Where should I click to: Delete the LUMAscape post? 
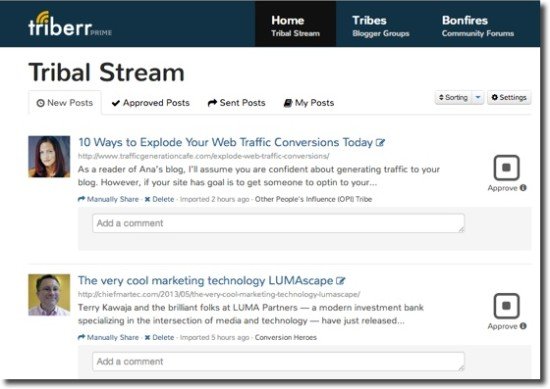point(160,337)
